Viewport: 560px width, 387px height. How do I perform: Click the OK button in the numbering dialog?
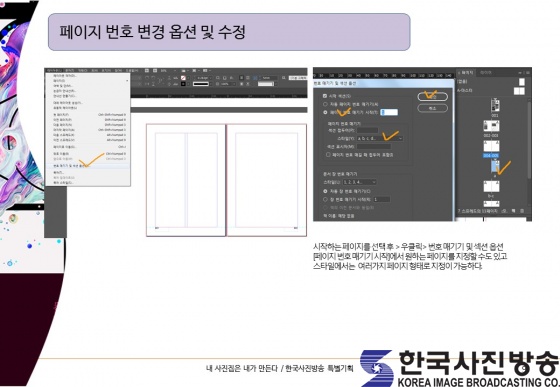pos(432,97)
